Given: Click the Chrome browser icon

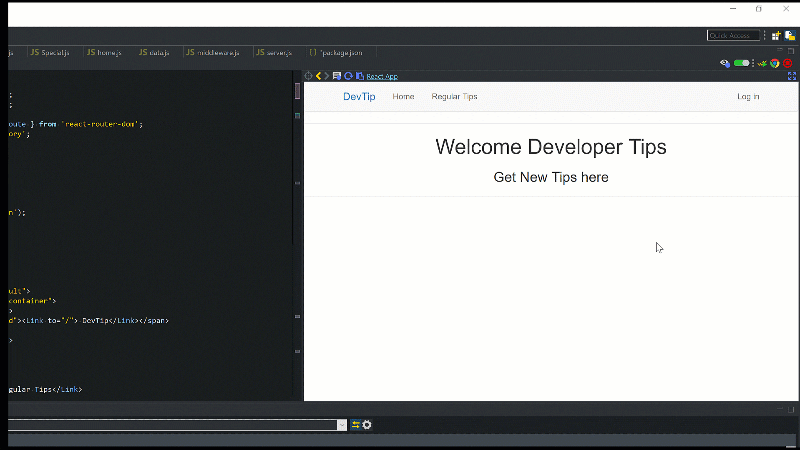Looking at the screenshot, I should [x=774, y=63].
